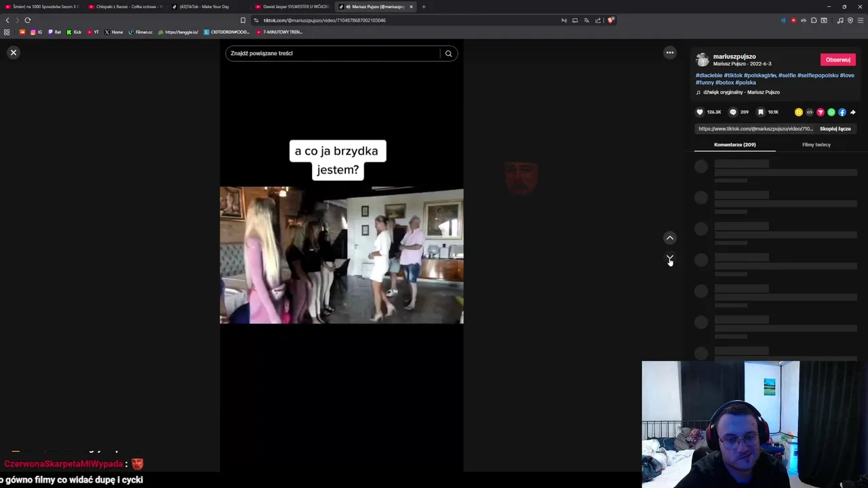
Task: Go to next video with down chevron
Action: [670, 259]
